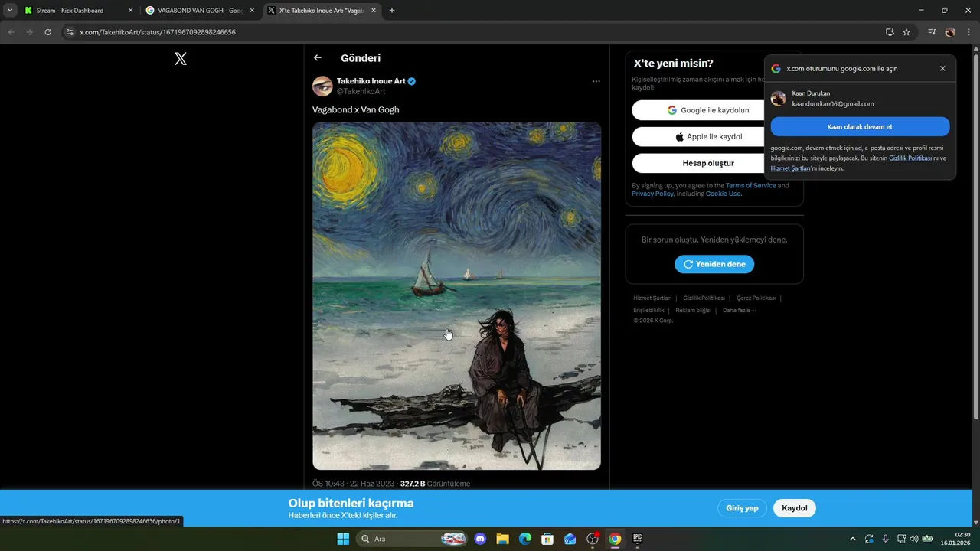Open Chrome's three-dot menu
Viewport: 980px width, 551px height.
[969, 32]
